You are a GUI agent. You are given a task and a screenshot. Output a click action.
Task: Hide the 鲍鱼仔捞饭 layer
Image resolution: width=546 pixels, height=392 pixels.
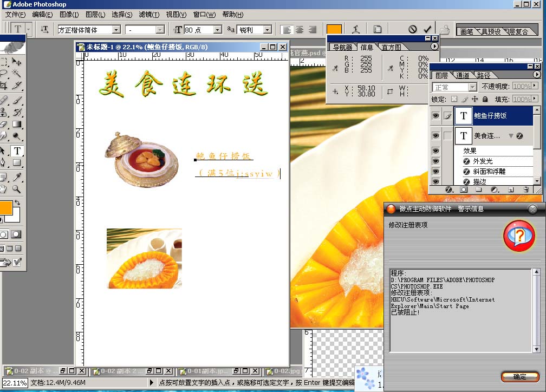(435, 116)
